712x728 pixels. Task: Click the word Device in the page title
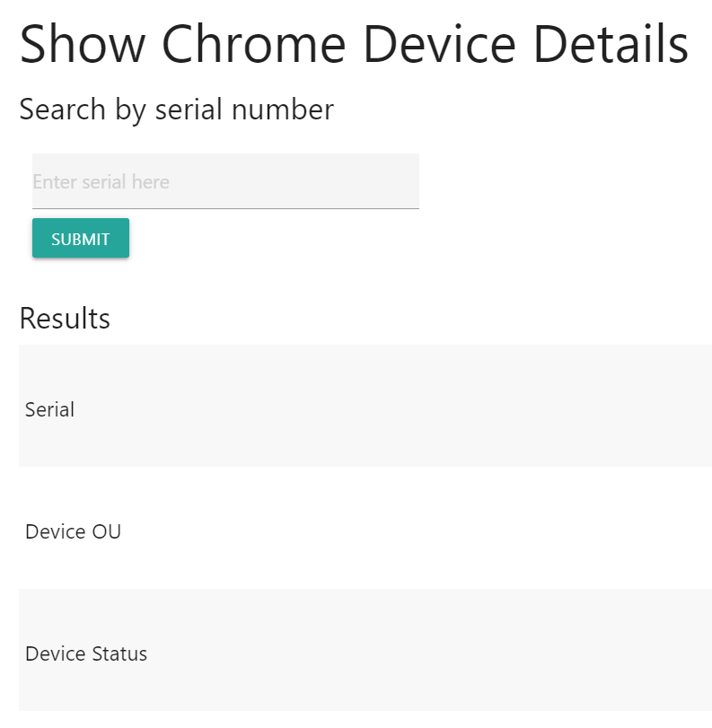(440, 45)
